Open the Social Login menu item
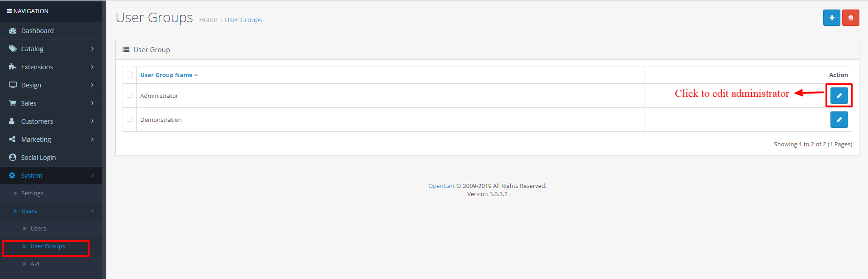The width and height of the screenshot is (868, 279). tap(38, 158)
